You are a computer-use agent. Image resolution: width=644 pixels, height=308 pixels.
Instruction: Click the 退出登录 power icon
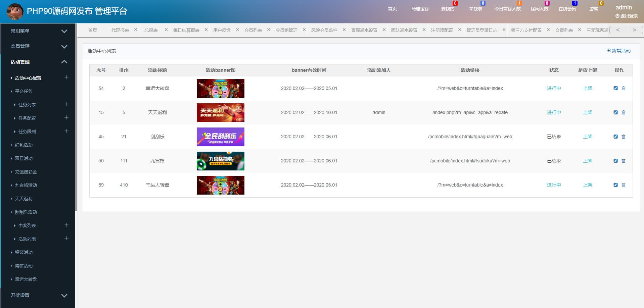pos(617,16)
